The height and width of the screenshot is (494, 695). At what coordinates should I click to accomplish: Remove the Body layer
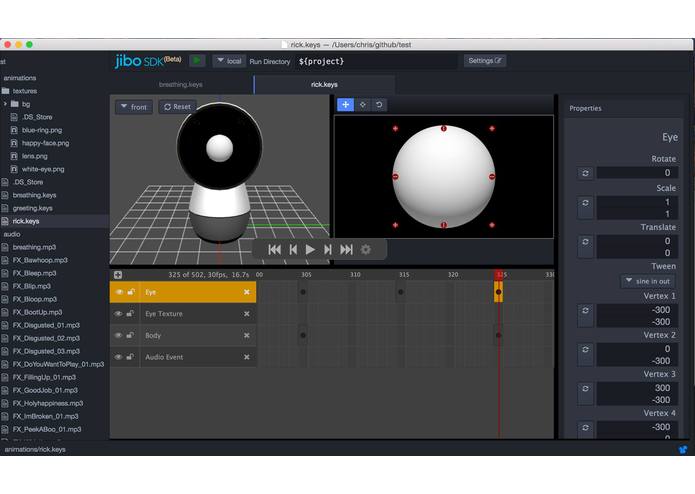(247, 335)
